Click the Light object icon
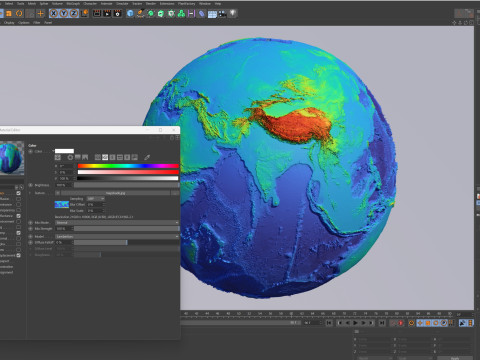 point(233,13)
